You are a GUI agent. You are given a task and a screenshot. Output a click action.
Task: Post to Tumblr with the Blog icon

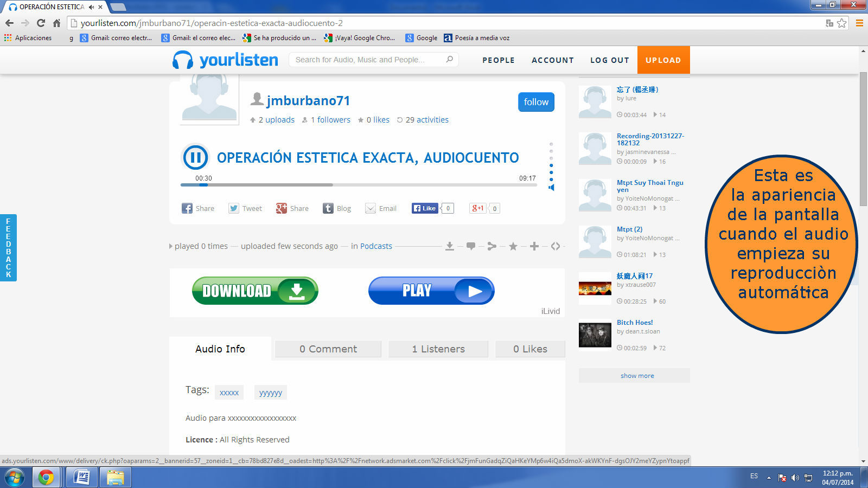337,208
